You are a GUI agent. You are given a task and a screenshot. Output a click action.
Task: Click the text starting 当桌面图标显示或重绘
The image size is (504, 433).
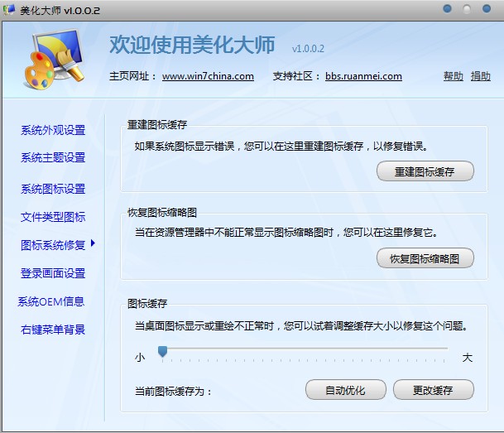301,326
